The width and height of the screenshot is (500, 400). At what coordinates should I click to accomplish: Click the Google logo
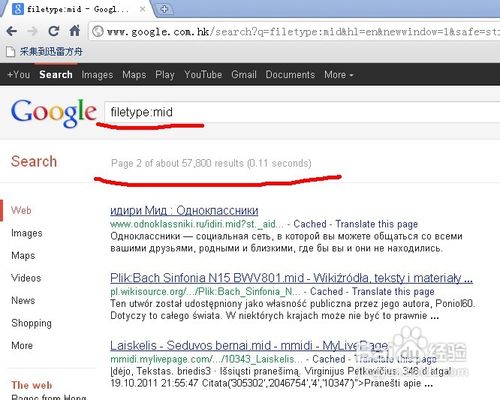(54, 113)
